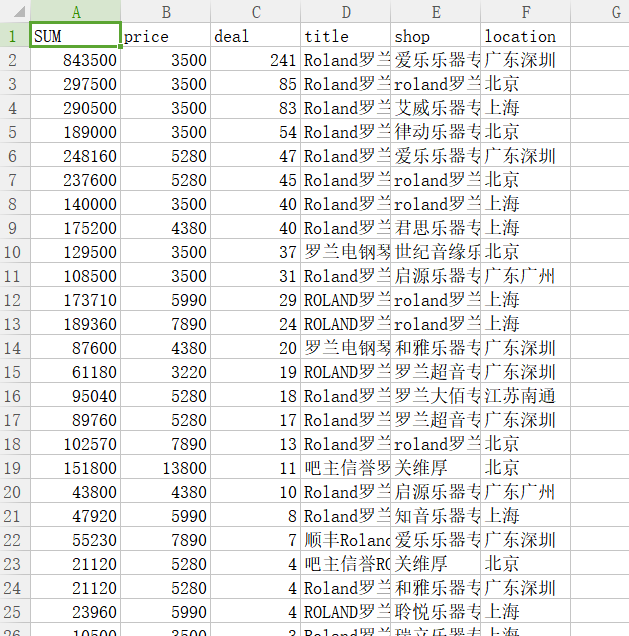Click the price header cell
Viewport: 629px width, 636px height.
tap(165, 35)
